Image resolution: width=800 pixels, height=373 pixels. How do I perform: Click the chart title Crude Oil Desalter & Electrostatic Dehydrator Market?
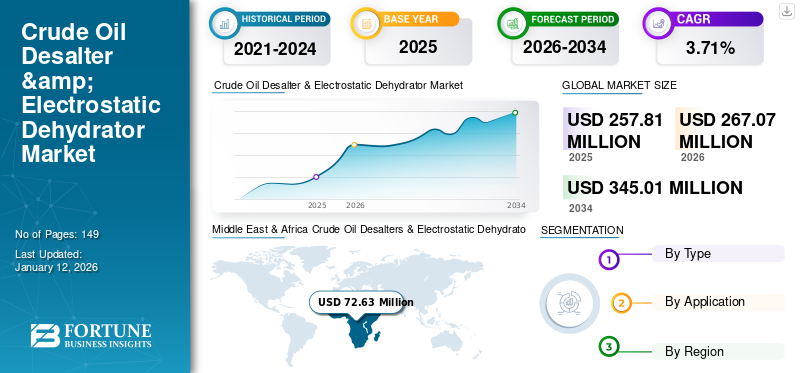click(338, 86)
